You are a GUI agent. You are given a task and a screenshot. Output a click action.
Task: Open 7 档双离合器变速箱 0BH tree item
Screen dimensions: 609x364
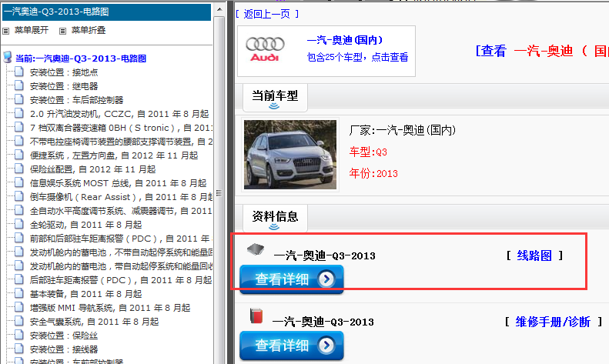point(121,128)
